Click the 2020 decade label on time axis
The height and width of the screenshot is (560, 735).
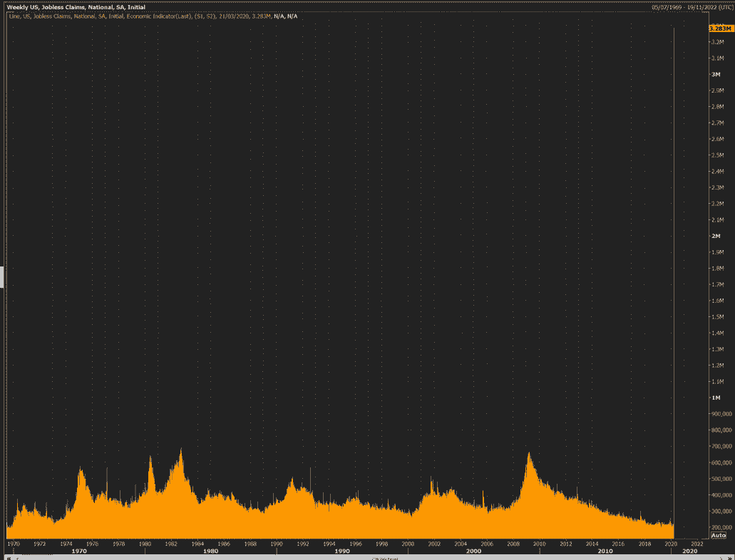click(690, 551)
